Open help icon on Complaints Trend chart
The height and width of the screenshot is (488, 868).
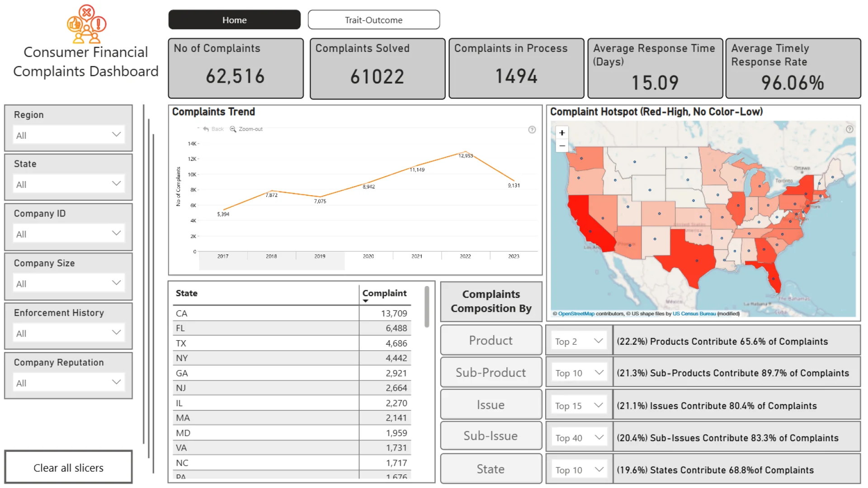tap(532, 130)
